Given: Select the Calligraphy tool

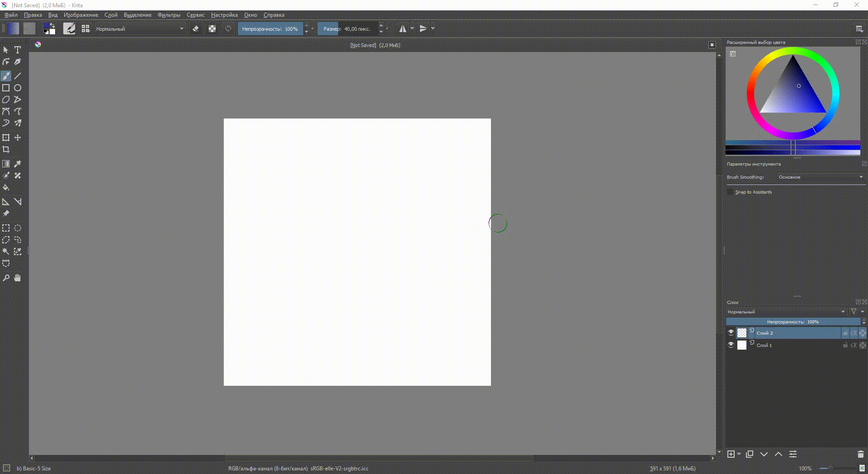Looking at the screenshot, I should tap(18, 62).
